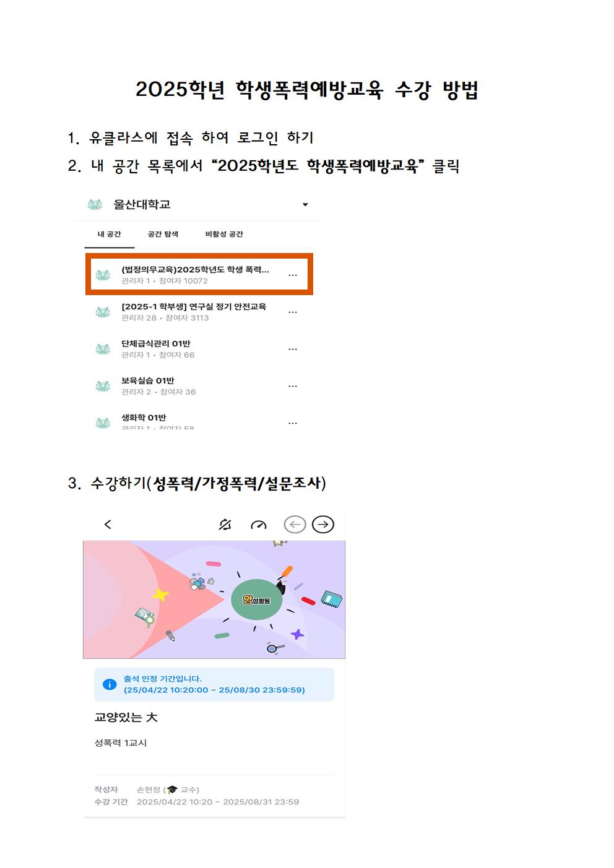The image size is (614, 868).
Task: Open more options for 연구실 정기 안전교육
Action: tap(293, 312)
